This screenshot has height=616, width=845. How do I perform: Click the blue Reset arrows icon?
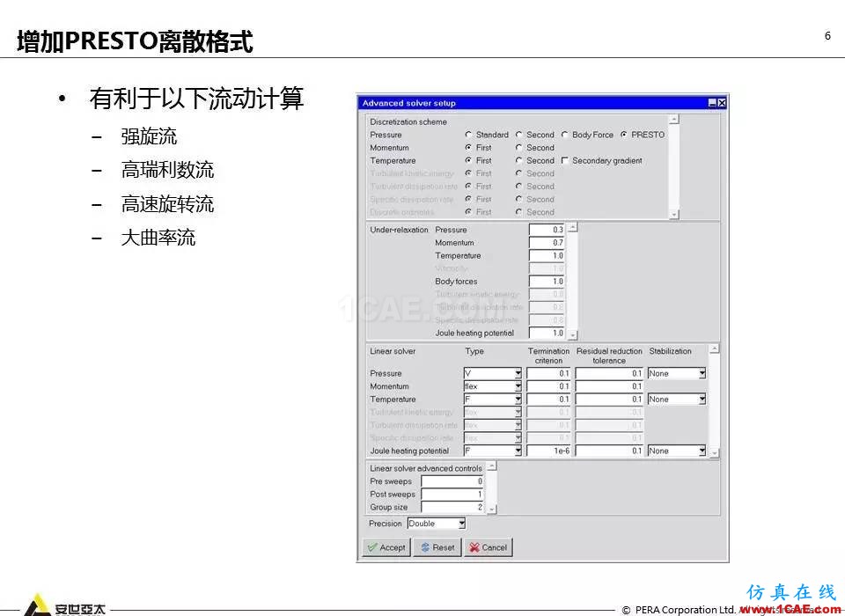pyautogui.click(x=425, y=547)
